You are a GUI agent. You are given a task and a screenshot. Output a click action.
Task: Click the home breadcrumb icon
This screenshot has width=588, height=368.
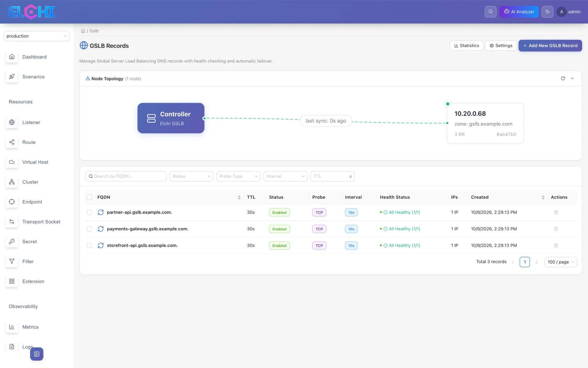83,31
